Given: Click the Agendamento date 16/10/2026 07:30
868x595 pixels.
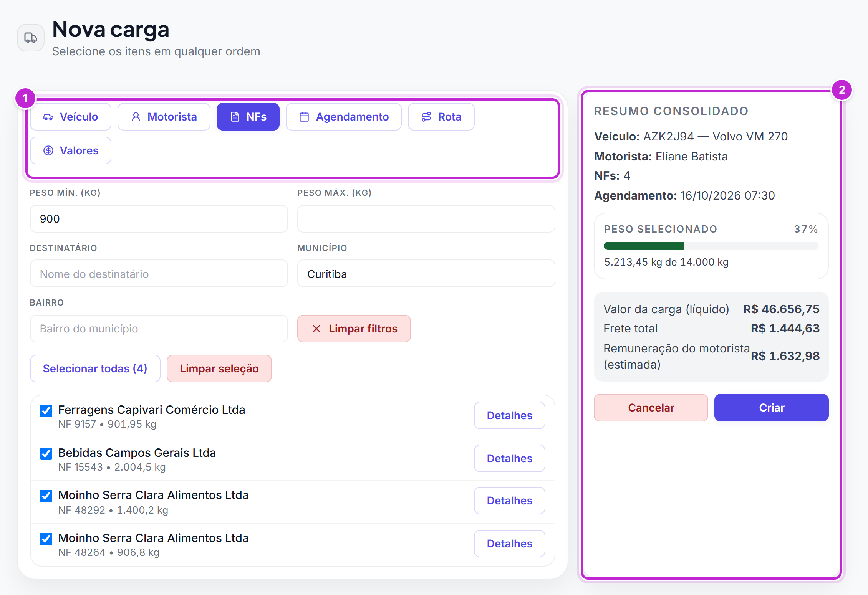Looking at the screenshot, I should coord(727,195).
